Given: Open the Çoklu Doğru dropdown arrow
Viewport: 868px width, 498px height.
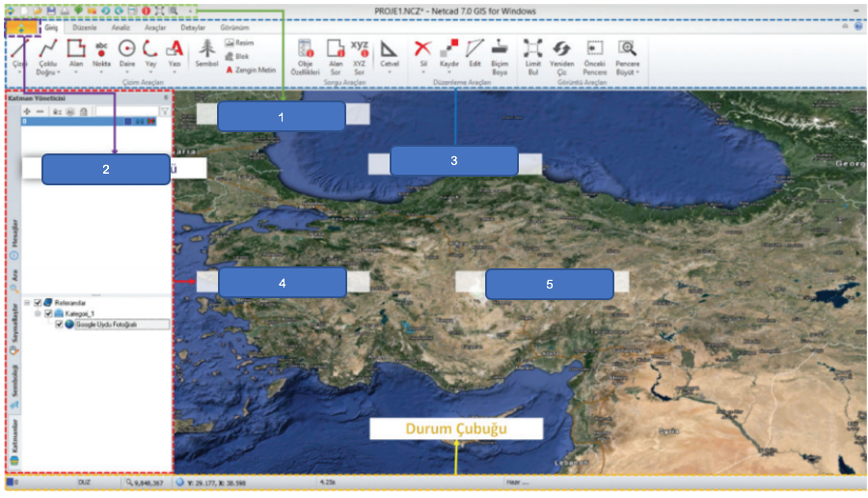Looking at the screenshot, I should pos(59,71).
